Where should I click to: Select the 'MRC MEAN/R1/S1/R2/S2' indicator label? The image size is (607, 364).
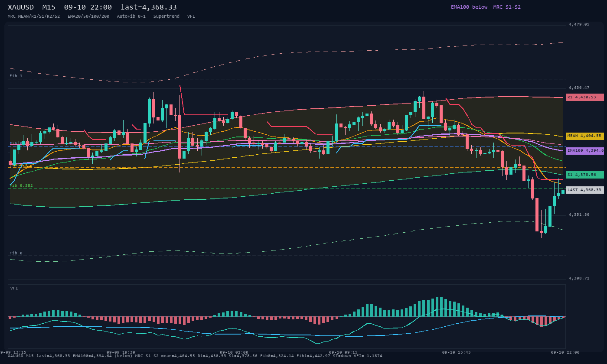[x=34, y=16]
